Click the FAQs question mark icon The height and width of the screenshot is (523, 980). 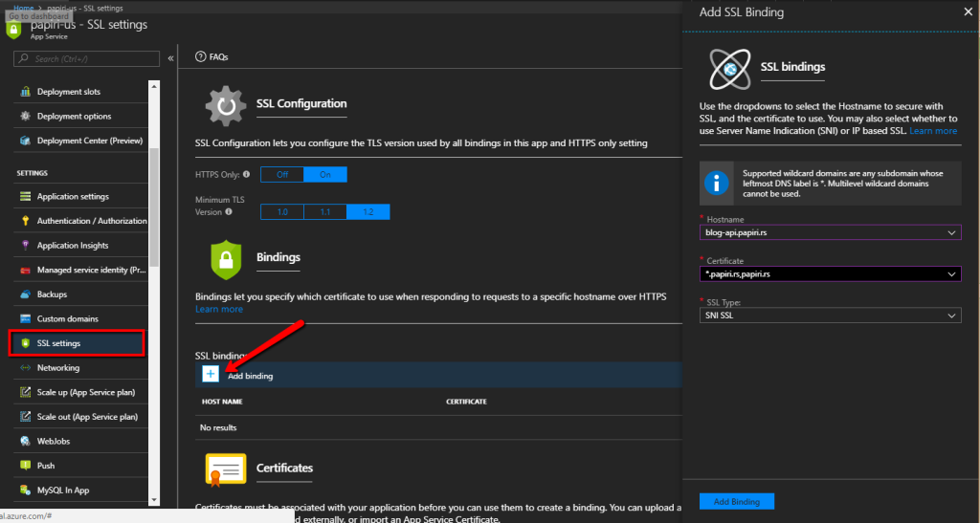click(201, 56)
